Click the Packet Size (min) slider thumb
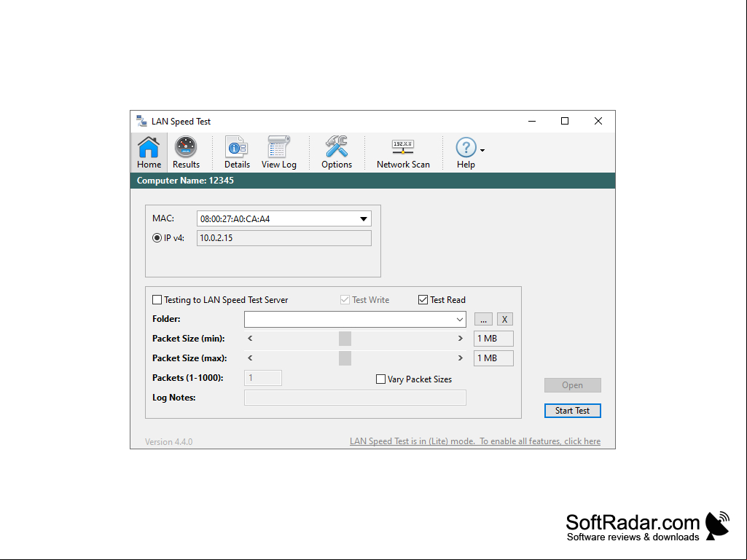The height and width of the screenshot is (560, 747). (x=345, y=339)
